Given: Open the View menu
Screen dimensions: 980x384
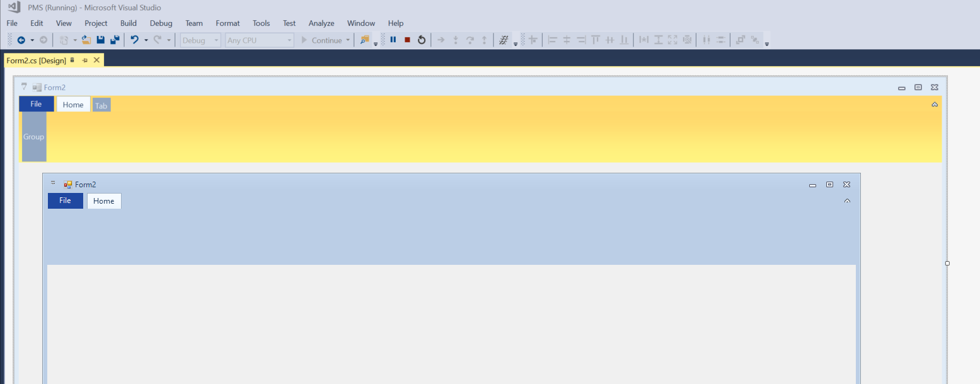Looking at the screenshot, I should (64, 23).
